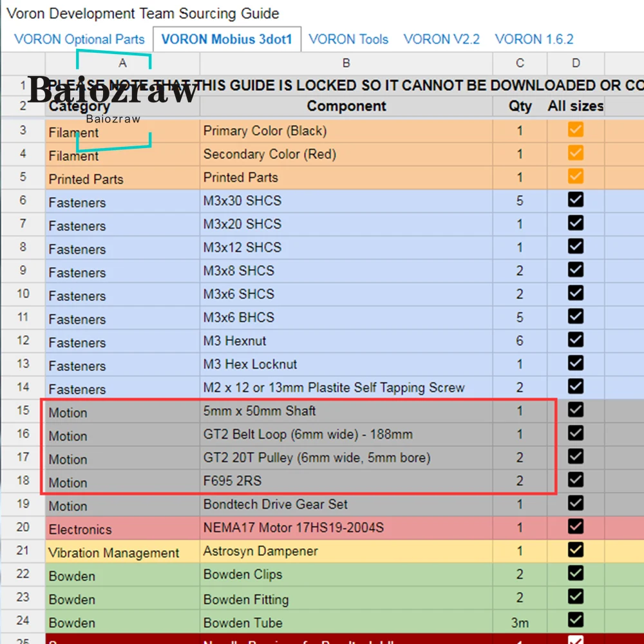The image size is (644, 644).
Task: Select row 20 header
Action: (23, 527)
